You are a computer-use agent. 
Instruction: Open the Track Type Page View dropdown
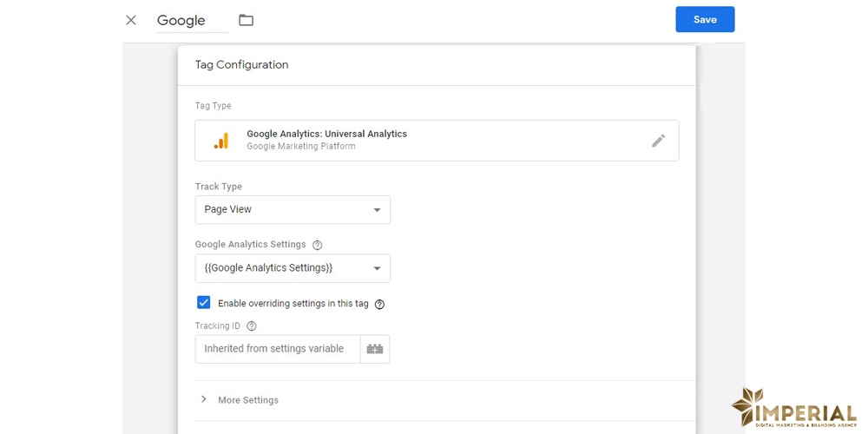293,210
